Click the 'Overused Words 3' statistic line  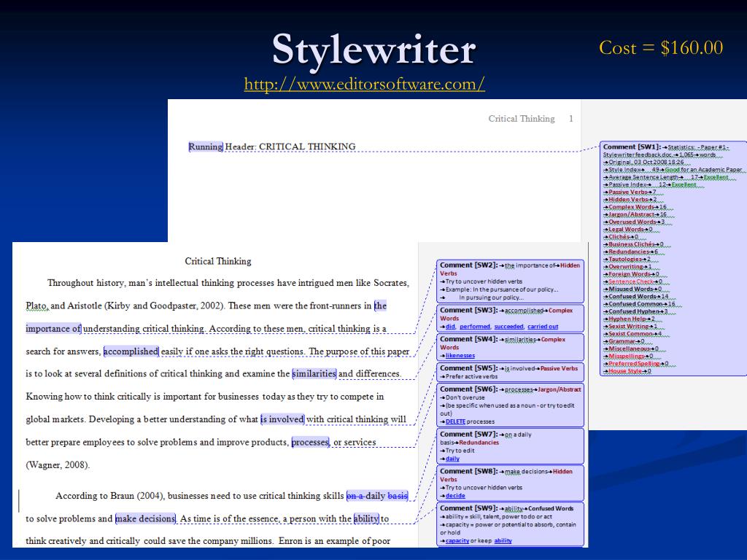point(634,222)
